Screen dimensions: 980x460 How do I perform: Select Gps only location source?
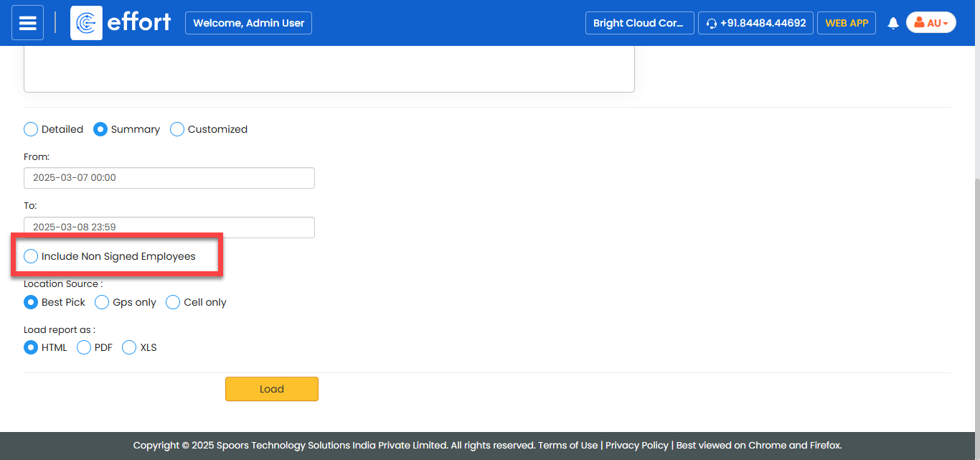[x=102, y=302]
